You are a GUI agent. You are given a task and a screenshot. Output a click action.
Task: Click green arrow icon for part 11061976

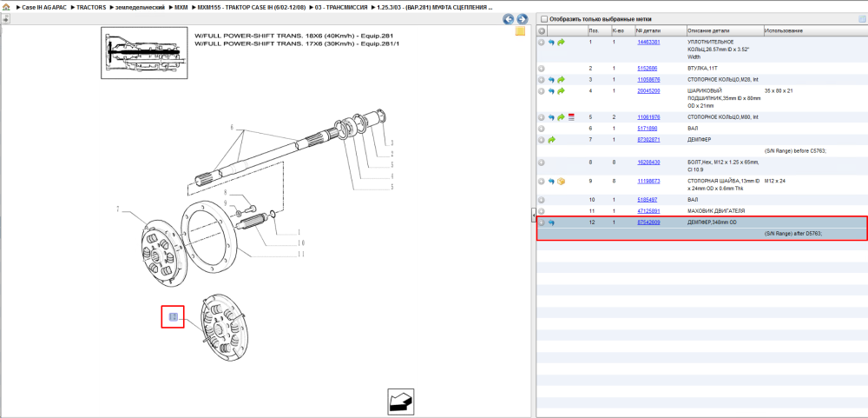[x=561, y=117]
